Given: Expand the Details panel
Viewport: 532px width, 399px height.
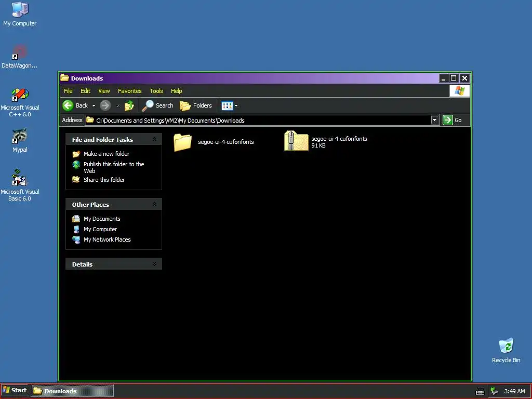Looking at the screenshot, I should click(x=155, y=264).
